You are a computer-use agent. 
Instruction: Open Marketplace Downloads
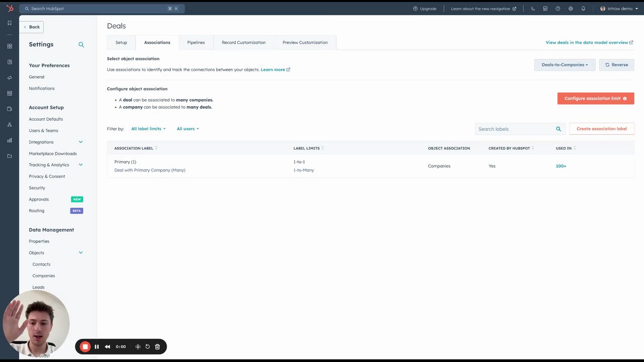(53, 154)
